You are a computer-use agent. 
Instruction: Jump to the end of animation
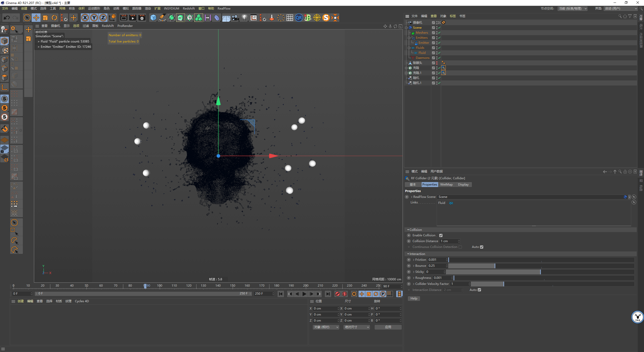coord(328,294)
